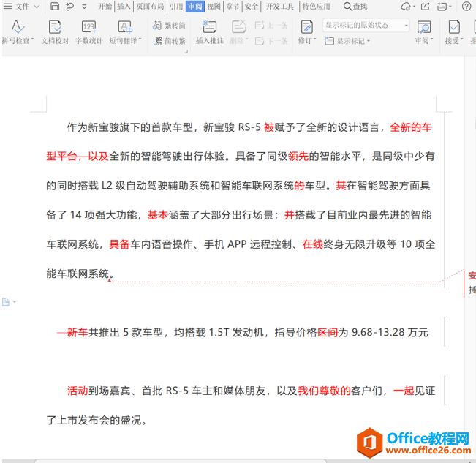This screenshot has width=476, height=463.
Task: Click the comment balloon at right margin
Action: pos(471,283)
